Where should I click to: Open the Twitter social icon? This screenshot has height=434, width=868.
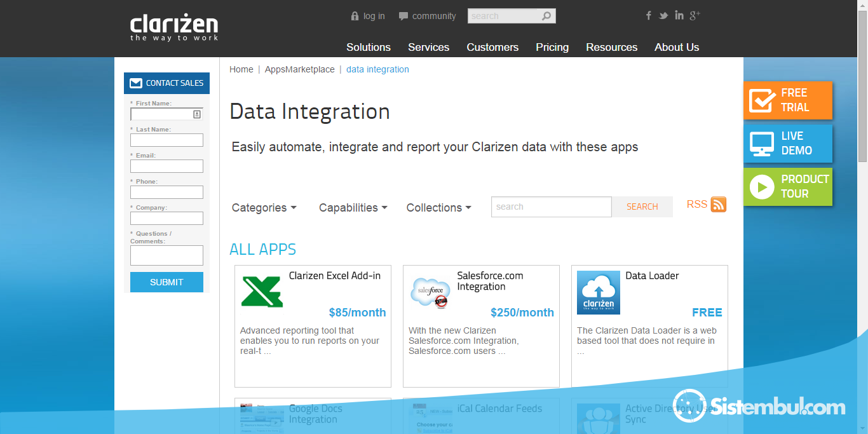pos(663,15)
